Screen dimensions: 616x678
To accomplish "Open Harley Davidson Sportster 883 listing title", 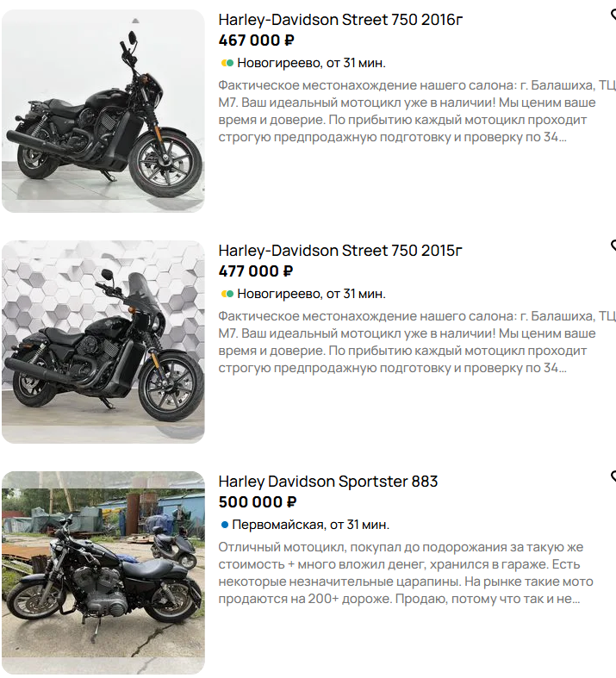I will [x=328, y=482].
